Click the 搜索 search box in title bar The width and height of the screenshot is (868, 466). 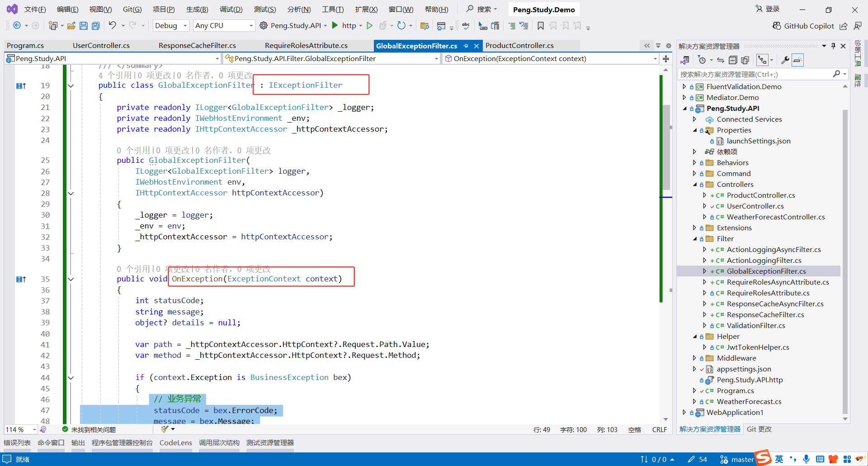click(x=481, y=9)
